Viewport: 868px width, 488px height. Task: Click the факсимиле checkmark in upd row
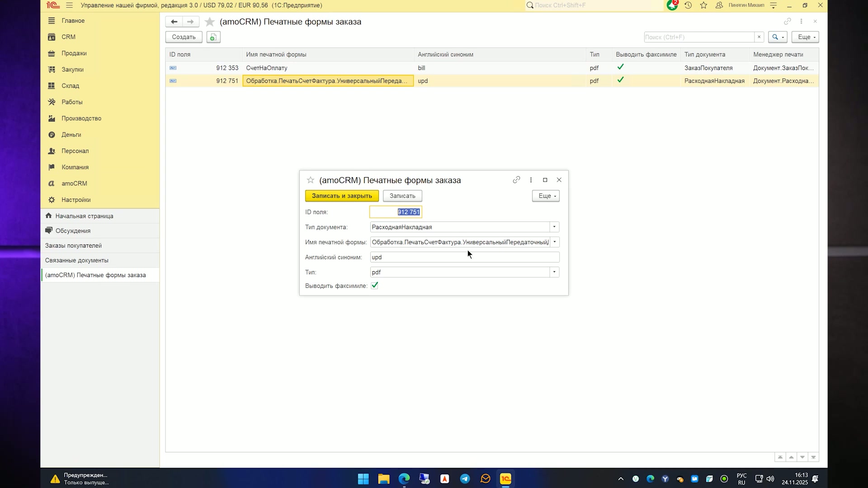[621, 80]
